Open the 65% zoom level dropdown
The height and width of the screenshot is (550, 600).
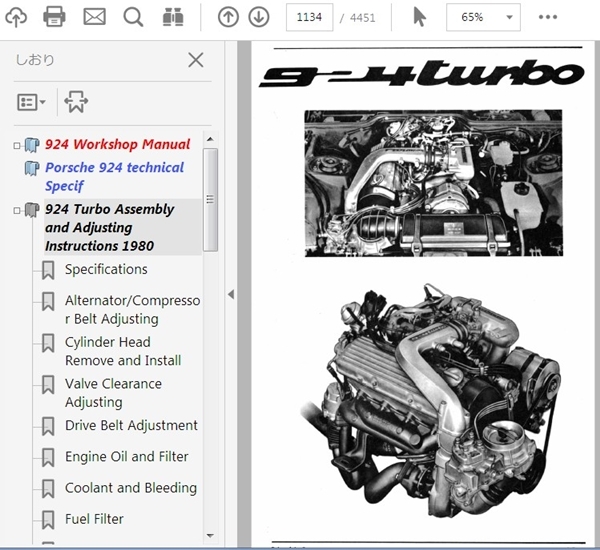pos(483,17)
